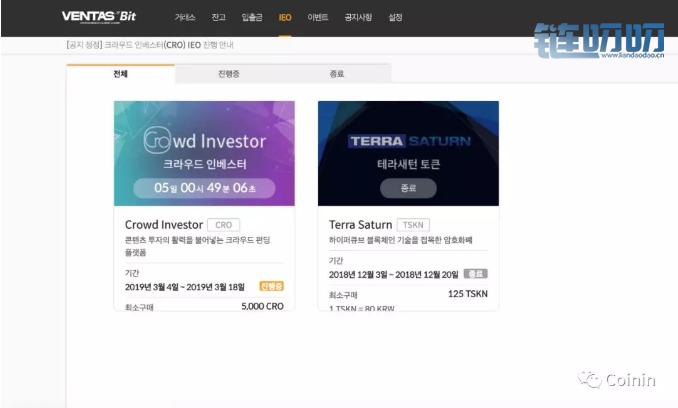Open the 잔고 menu item
678x408 pixels.
pyautogui.click(x=218, y=17)
